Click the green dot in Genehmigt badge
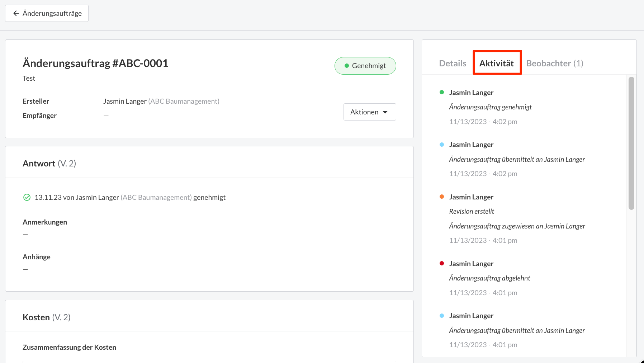The image size is (644, 363). pyautogui.click(x=347, y=66)
